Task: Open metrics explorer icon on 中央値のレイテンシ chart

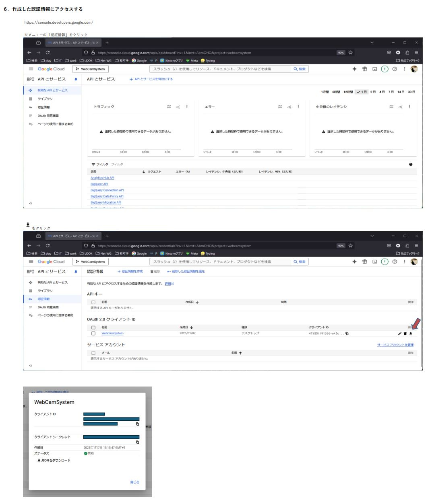Action: pos(400,107)
